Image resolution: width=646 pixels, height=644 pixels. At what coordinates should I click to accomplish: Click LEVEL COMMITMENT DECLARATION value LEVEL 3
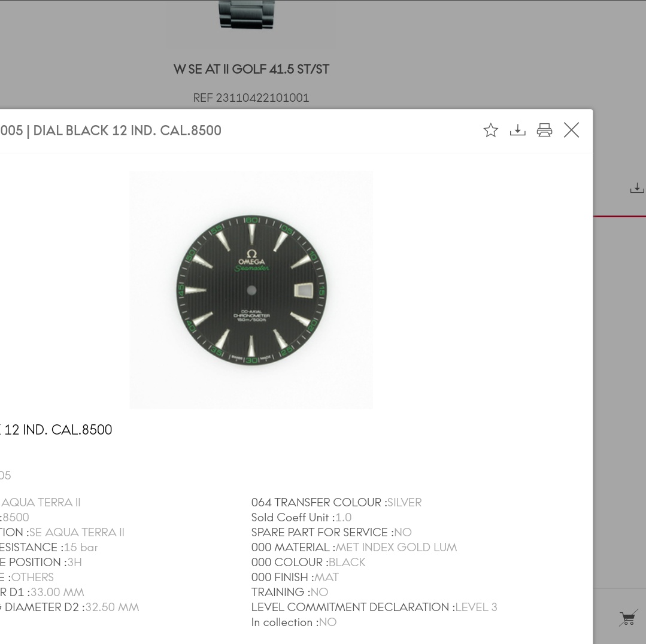tap(476, 607)
